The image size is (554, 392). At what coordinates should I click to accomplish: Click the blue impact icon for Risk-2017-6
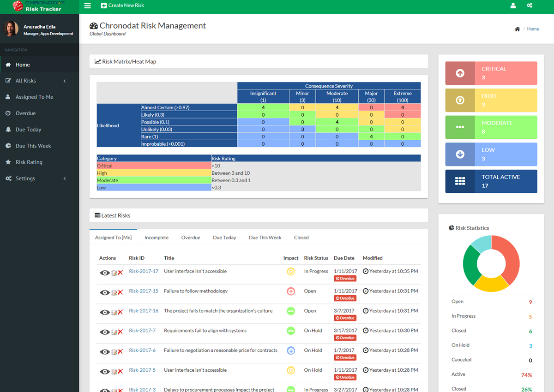click(x=291, y=350)
